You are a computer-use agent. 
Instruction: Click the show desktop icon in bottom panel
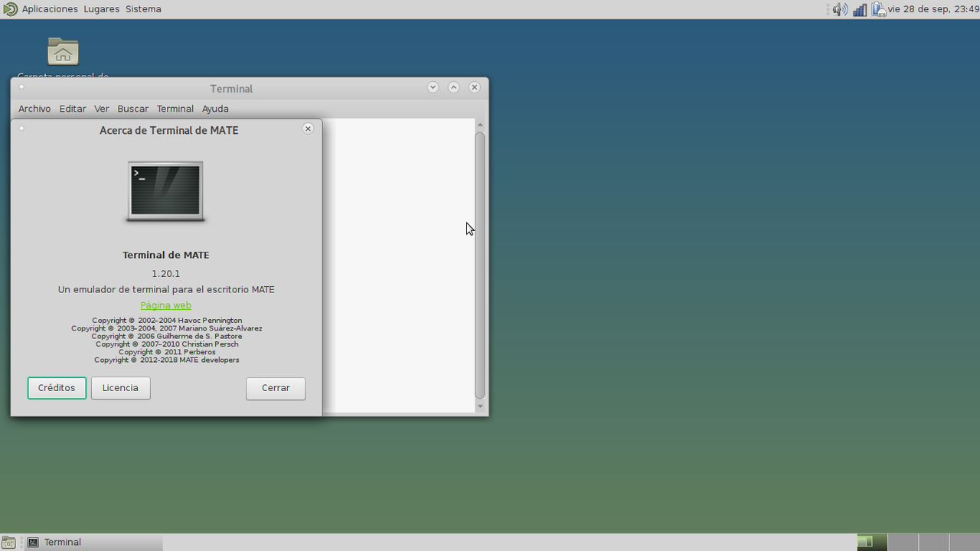pos(8,543)
